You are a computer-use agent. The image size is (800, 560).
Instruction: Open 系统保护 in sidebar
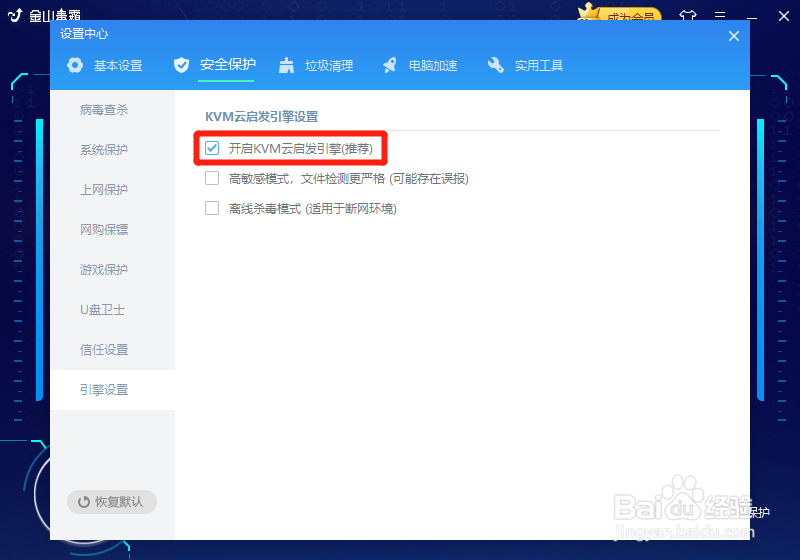click(104, 149)
